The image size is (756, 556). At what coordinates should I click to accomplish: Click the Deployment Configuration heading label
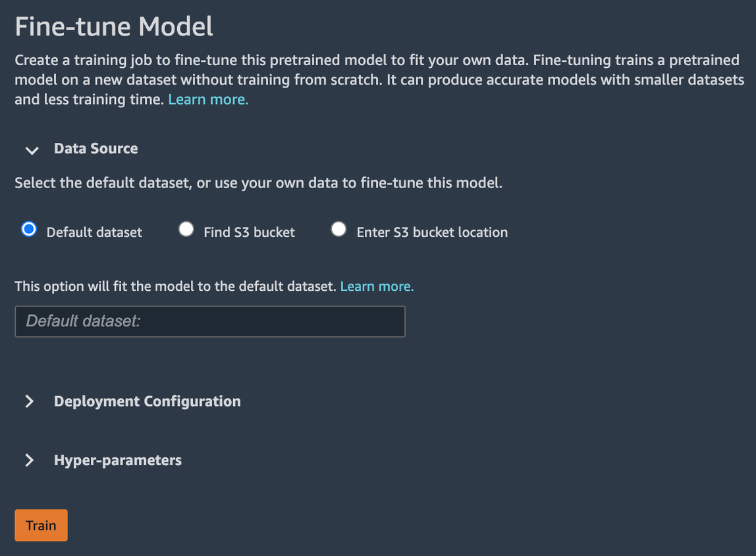pyautogui.click(x=147, y=401)
